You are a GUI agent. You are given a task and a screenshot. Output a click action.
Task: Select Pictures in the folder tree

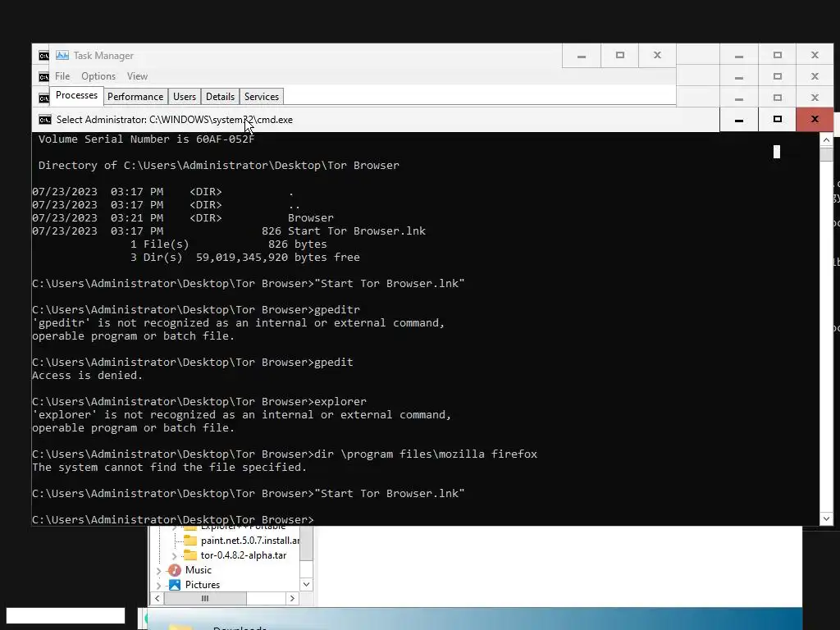coord(203,584)
